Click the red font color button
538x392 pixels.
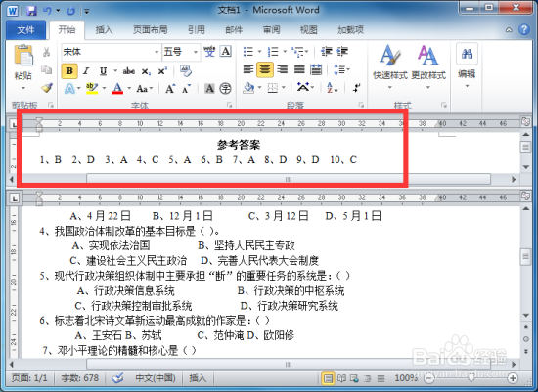coord(117,89)
